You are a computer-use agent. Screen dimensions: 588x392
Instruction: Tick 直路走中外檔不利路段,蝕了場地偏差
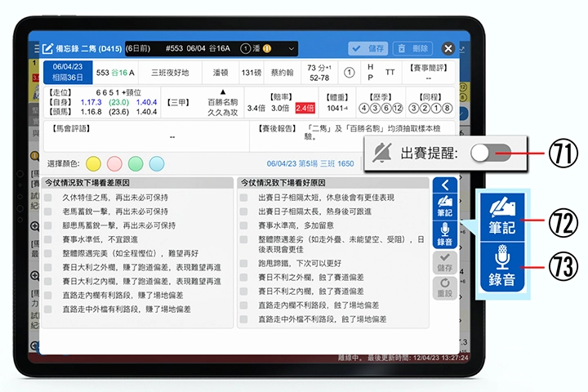(243, 319)
